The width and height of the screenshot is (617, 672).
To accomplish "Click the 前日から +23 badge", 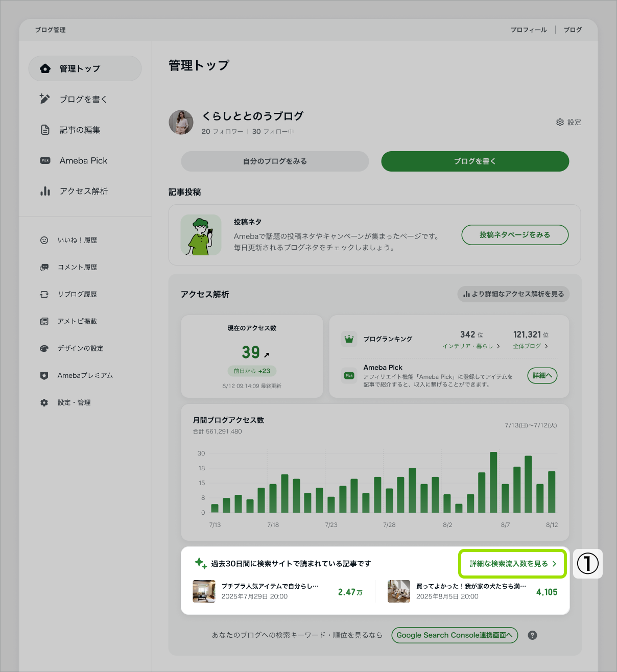I will (x=252, y=371).
